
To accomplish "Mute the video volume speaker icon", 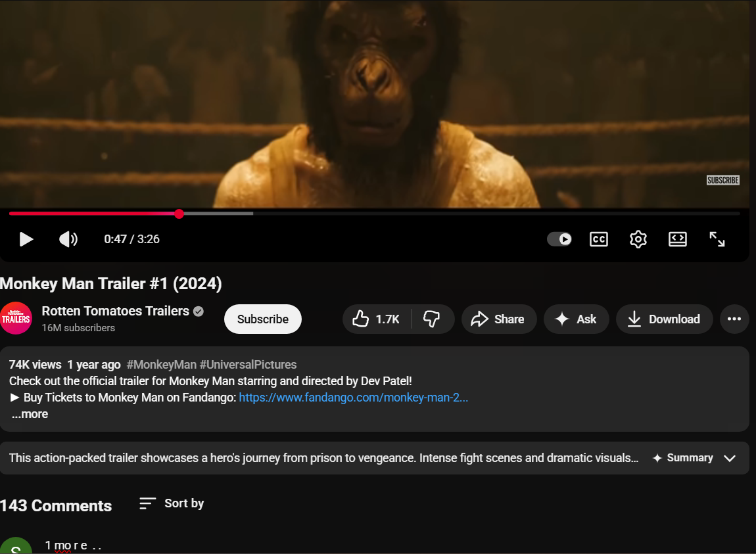I will pos(68,239).
